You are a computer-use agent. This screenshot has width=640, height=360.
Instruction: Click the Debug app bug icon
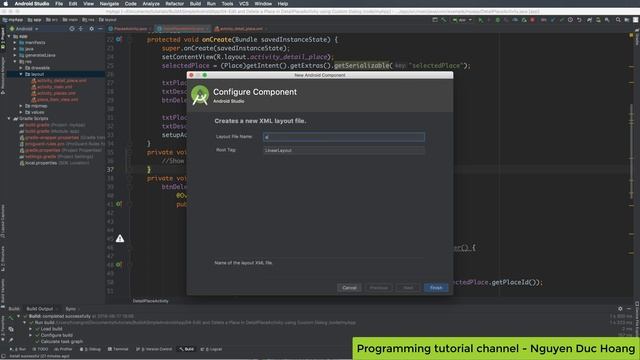coord(498,20)
